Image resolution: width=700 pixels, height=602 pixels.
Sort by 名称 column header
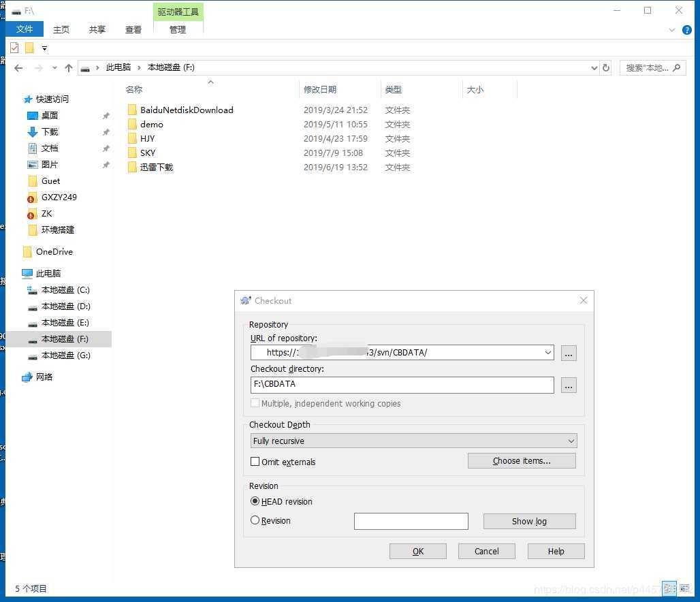(x=134, y=89)
